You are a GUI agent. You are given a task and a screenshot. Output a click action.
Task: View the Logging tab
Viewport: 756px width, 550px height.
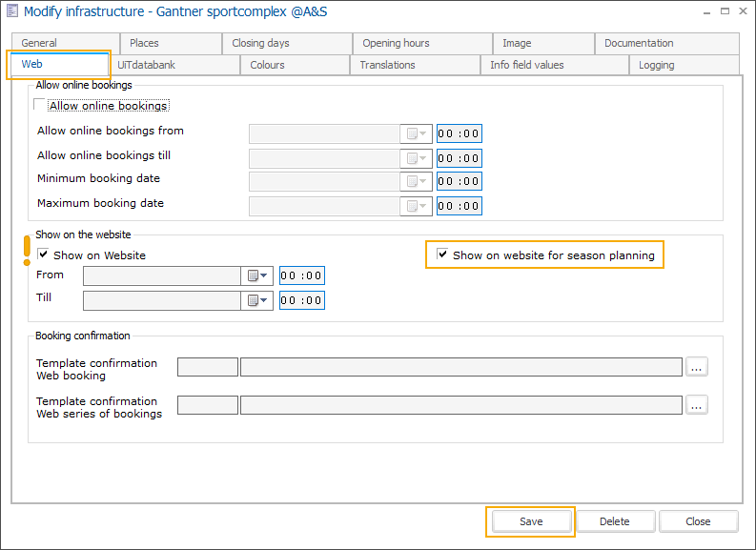pos(684,65)
